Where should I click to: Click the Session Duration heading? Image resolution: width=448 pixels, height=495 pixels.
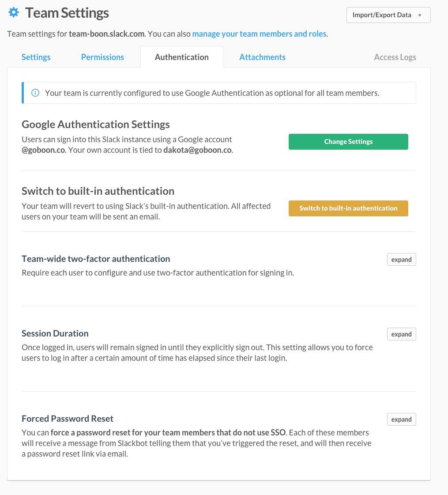tap(55, 333)
